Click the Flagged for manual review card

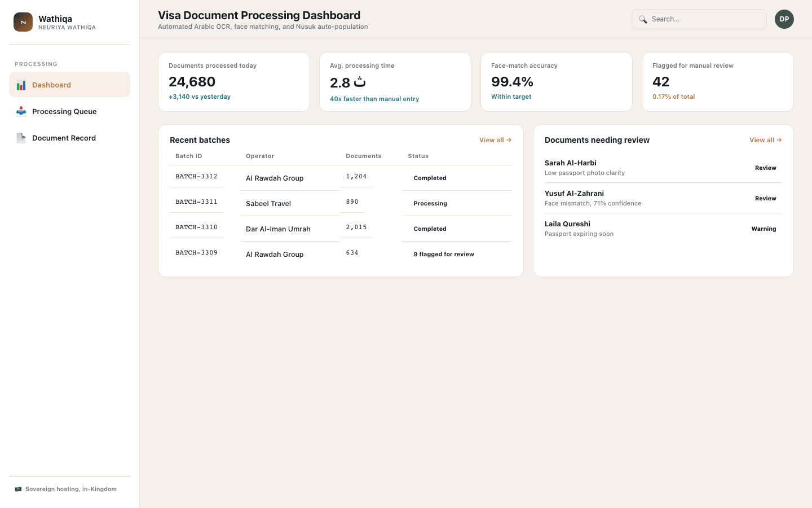[x=718, y=82]
